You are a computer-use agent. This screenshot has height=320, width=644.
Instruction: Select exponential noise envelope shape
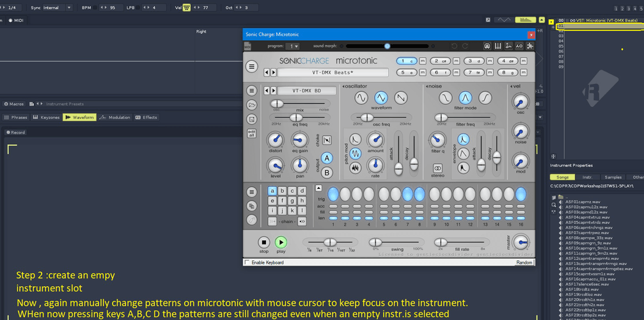[x=463, y=140]
